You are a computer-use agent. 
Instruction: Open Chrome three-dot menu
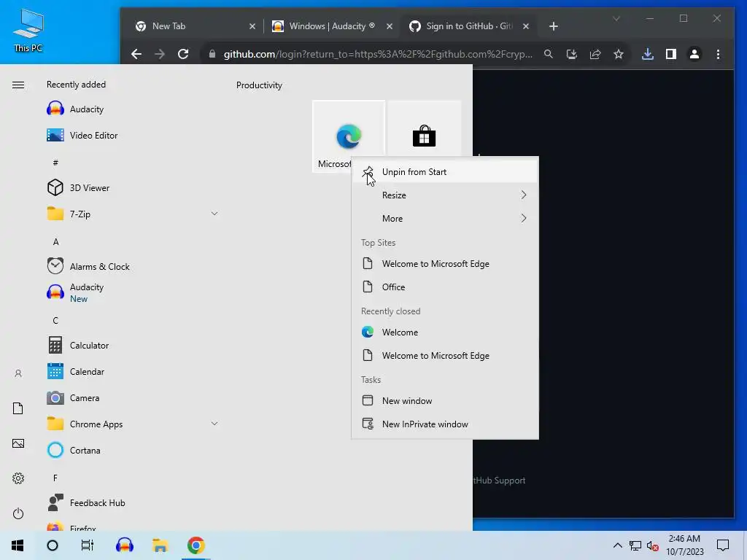click(x=718, y=54)
